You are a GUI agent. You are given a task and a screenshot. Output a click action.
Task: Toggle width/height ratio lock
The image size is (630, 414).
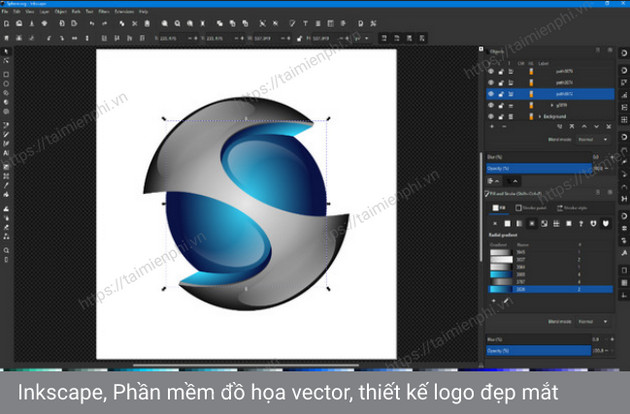pos(299,38)
